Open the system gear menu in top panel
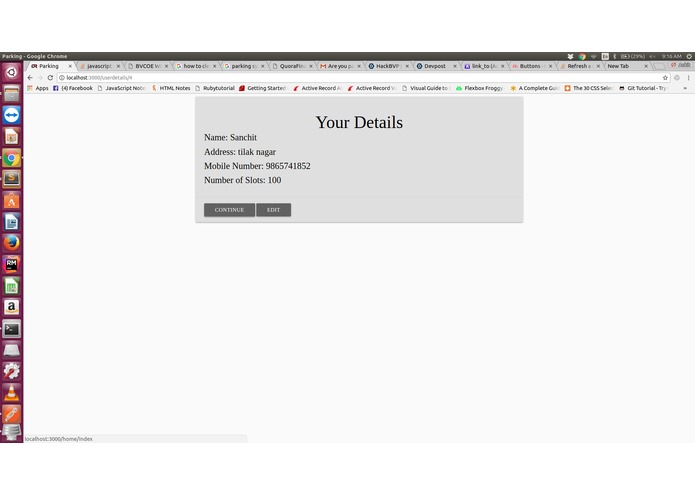695x494 pixels. [689, 56]
